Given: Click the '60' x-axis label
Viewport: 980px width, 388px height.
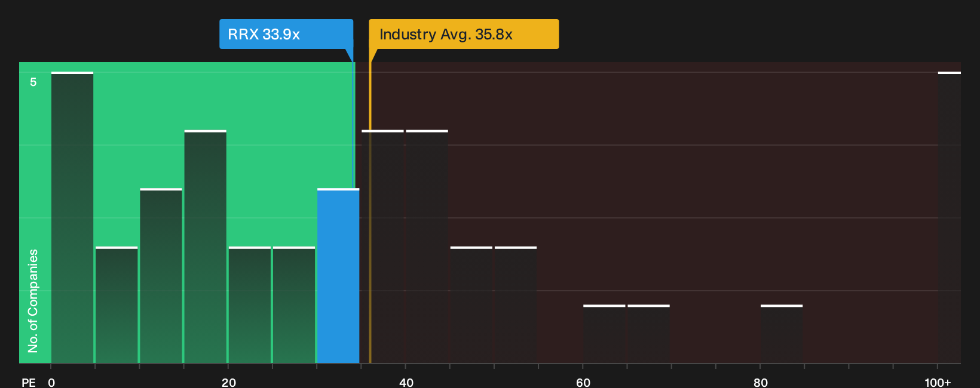Looking at the screenshot, I should [x=583, y=383].
